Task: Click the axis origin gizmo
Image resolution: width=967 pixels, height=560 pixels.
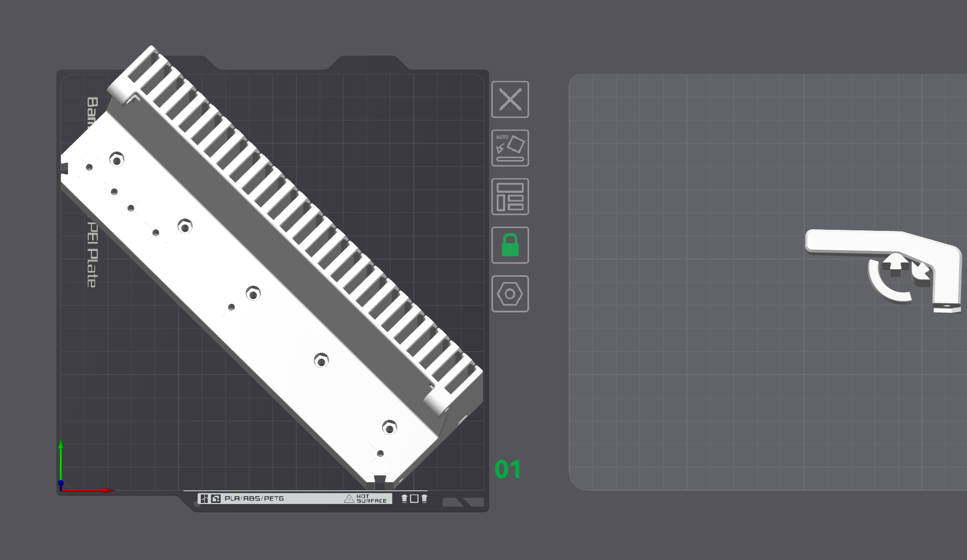Action: click(x=61, y=483)
